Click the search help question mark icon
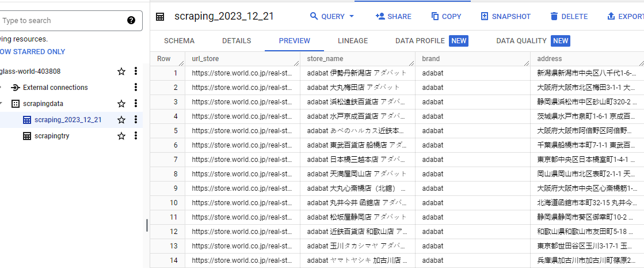The image size is (644, 268). click(131, 21)
